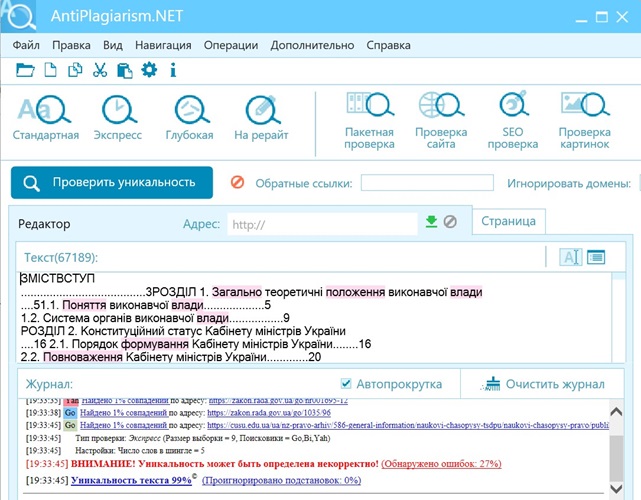This screenshot has width=641, height=500.
Task: Click Проверить уникальность button
Action: pyautogui.click(x=112, y=182)
